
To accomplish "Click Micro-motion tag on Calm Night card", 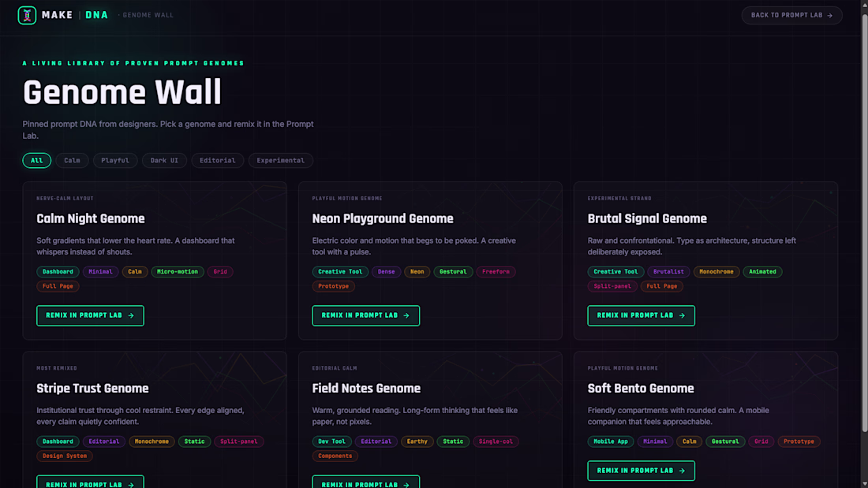I will pyautogui.click(x=178, y=272).
